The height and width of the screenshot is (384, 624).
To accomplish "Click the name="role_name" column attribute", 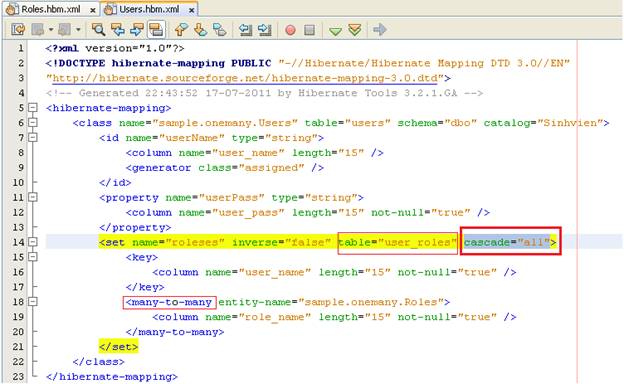I will point(258,317).
